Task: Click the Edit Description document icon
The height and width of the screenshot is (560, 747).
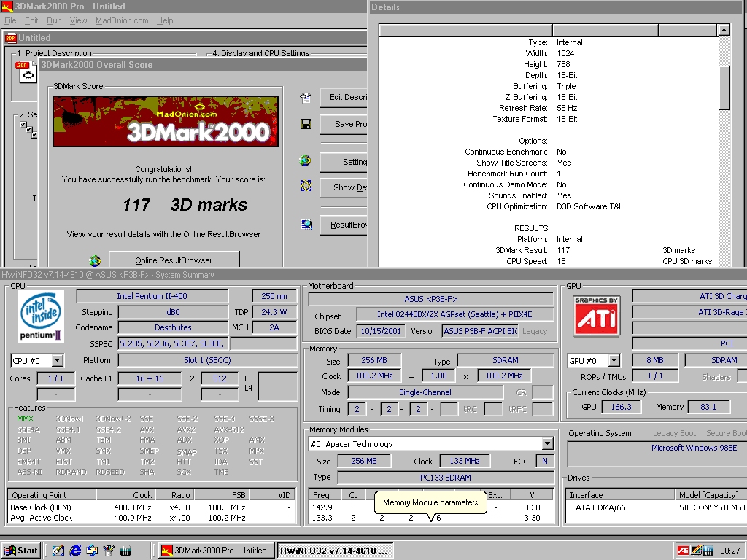Action: pyautogui.click(x=306, y=98)
